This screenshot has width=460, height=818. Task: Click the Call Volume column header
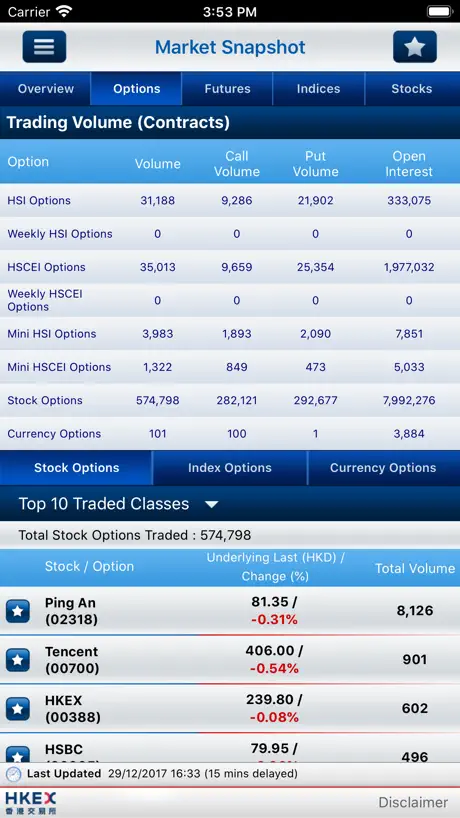[237, 164]
